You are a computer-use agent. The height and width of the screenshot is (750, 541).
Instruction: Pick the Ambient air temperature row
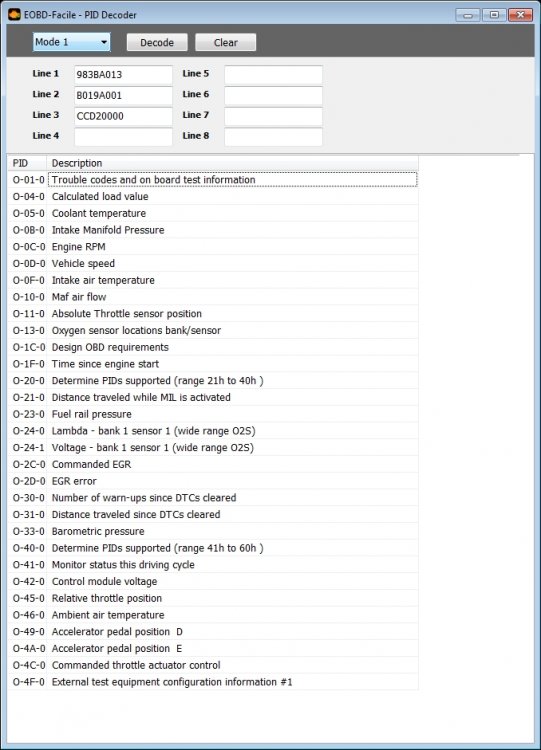pyautogui.click(x=213, y=615)
